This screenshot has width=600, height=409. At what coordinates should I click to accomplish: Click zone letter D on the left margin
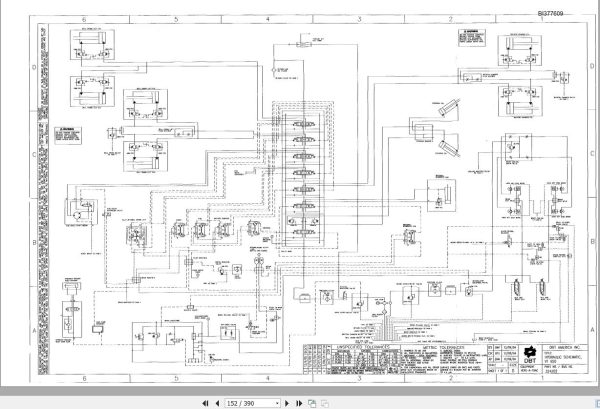(34, 67)
